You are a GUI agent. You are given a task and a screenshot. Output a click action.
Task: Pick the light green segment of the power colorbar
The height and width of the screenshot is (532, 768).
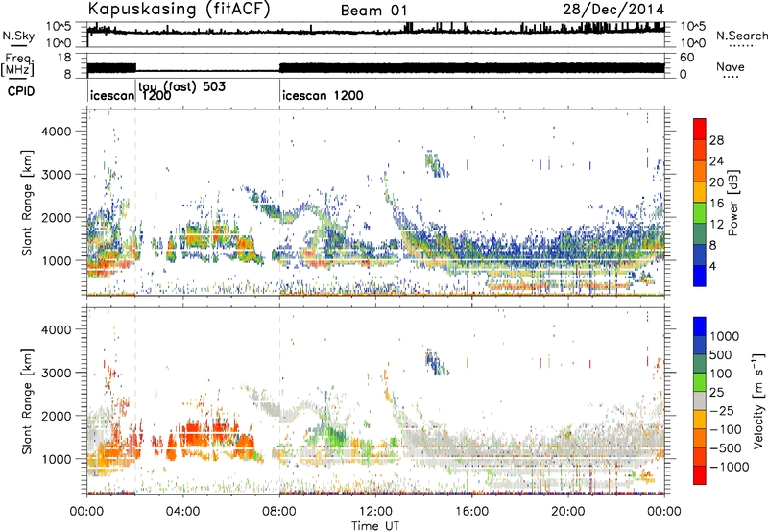[x=700, y=214]
